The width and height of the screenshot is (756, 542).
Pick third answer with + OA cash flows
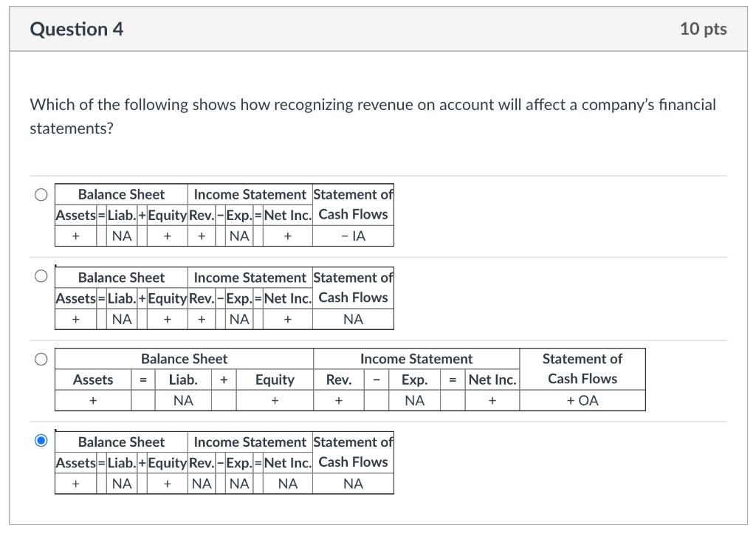point(41,360)
